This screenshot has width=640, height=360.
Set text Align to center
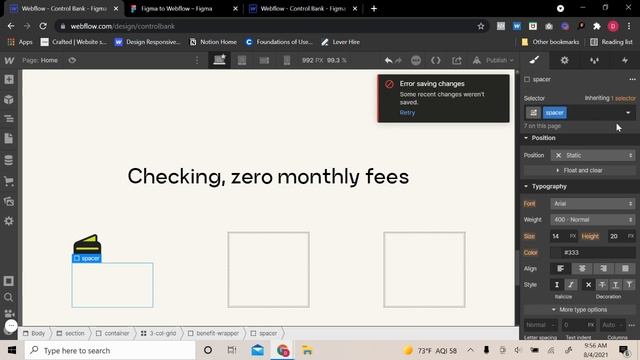coord(582,269)
